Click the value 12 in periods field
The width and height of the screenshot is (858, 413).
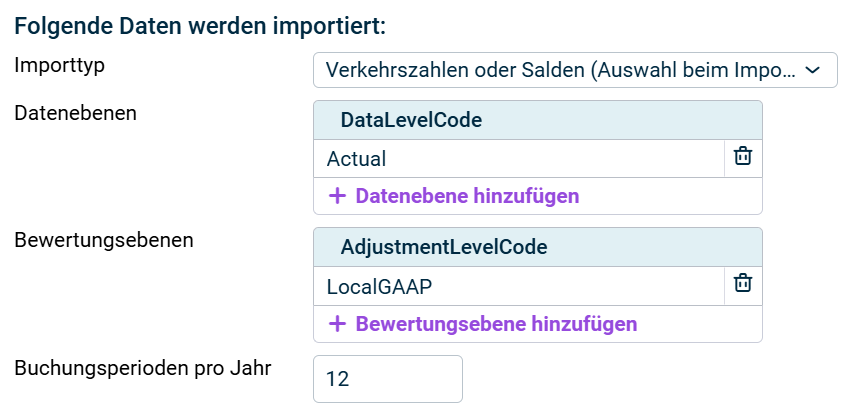pos(338,380)
